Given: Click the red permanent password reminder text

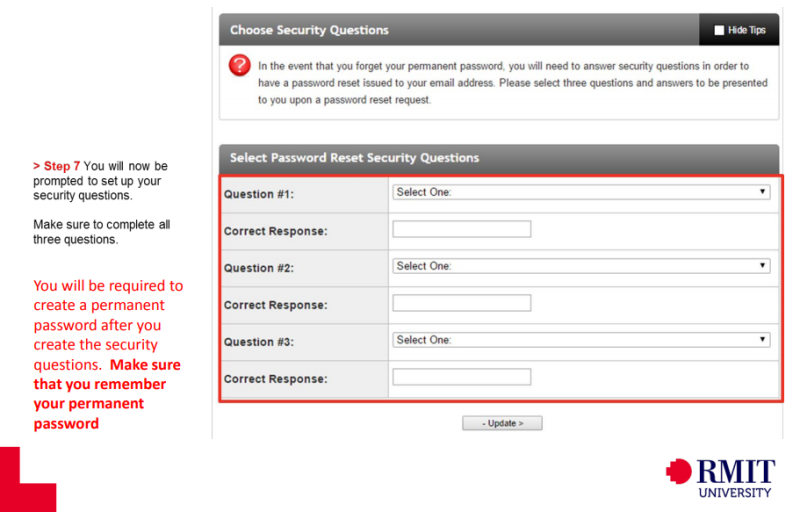Looking at the screenshot, I should [107, 355].
